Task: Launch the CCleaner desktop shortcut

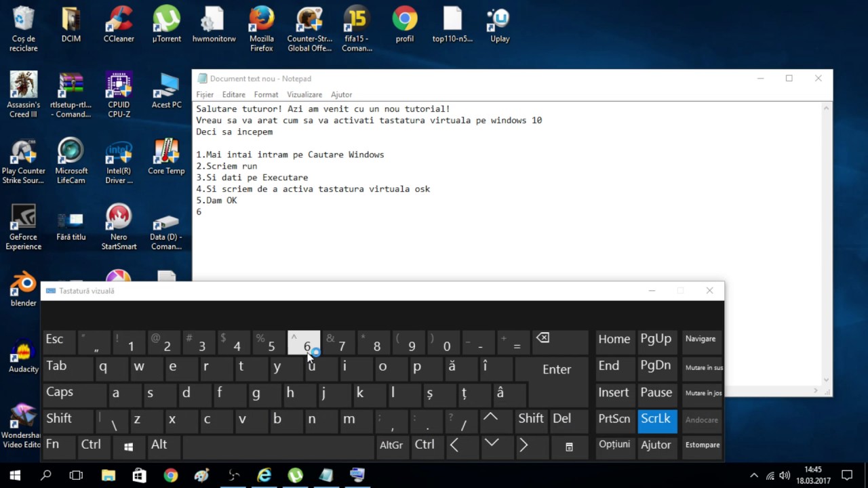Action: pos(119,26)
